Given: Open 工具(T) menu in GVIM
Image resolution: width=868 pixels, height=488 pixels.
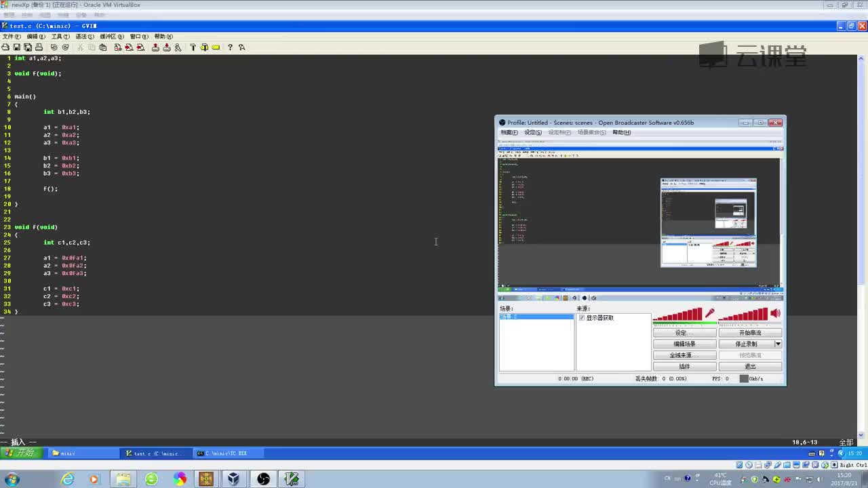Looking at the screenshot, I should [x=60, y=37].
